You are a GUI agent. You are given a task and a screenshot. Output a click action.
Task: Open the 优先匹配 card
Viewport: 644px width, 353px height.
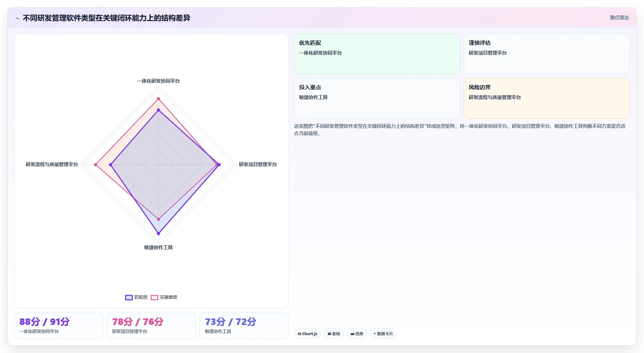click(x=377, y=54)
